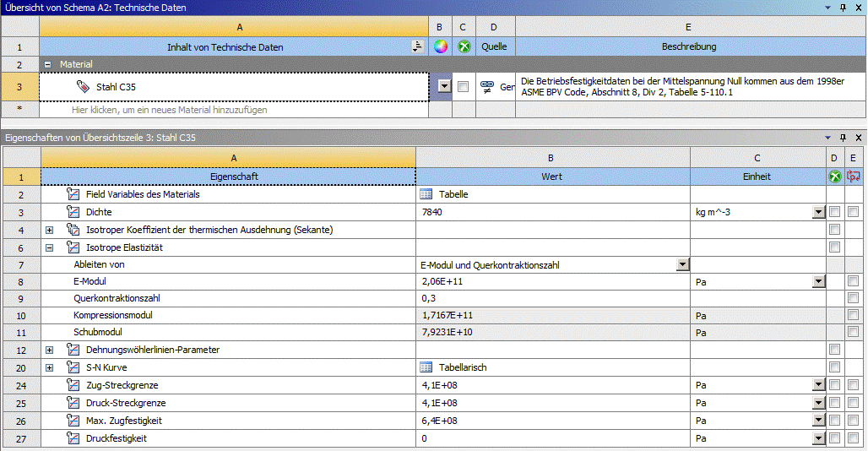Click the parameterize icon in column E header
The height and width of the screenshot is (451, 868).
click(854, 177)
